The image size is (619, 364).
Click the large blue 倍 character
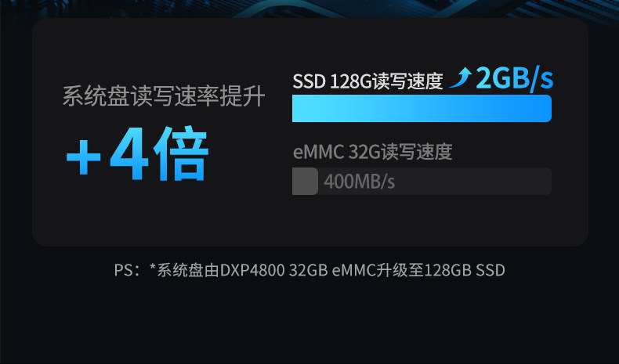pos(181,153)
